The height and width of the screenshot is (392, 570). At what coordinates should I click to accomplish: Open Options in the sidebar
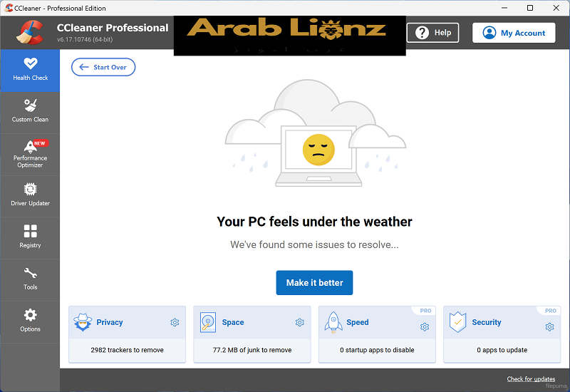pyautogui.click(x=30, y=322)
